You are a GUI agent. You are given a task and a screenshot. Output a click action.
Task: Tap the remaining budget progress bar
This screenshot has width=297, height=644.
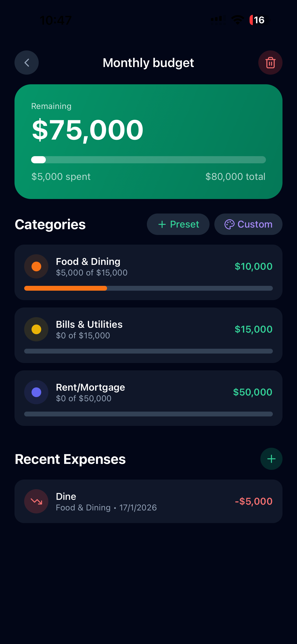tap(148, 160)
